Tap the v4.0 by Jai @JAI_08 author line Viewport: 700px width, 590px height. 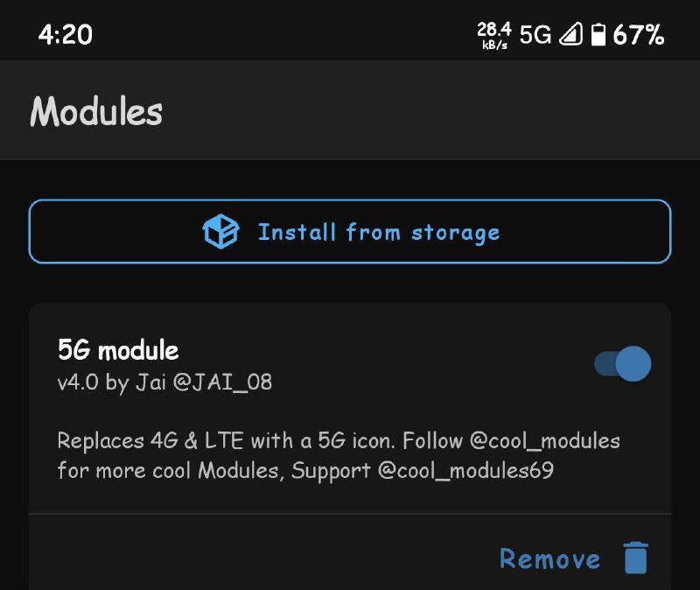164,383
